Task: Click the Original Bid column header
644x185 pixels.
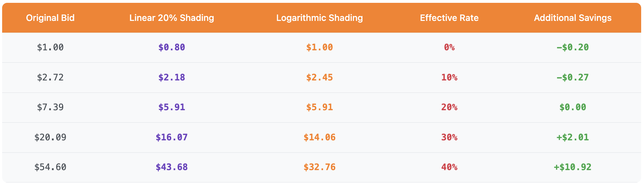Action: [x=50, y=18]
